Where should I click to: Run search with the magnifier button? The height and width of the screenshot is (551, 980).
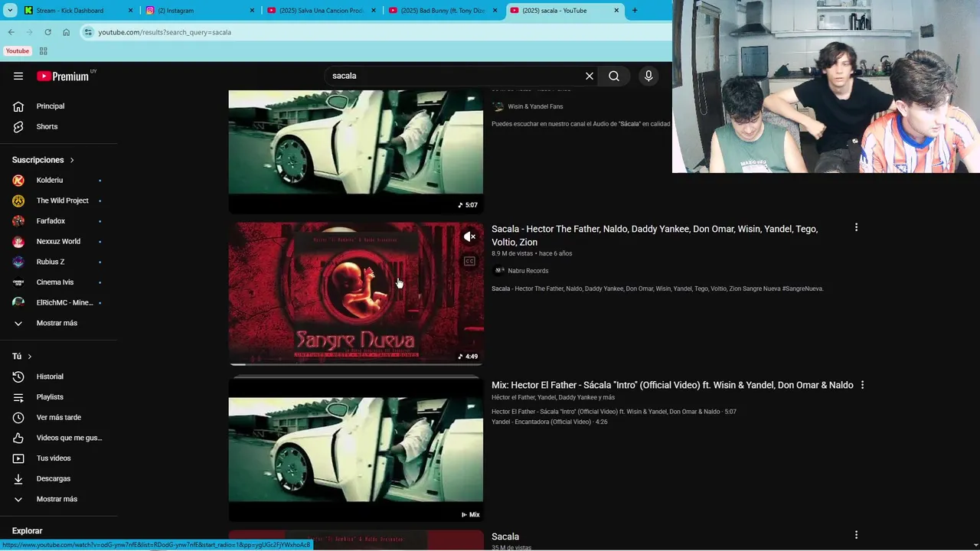click(614, 76)
